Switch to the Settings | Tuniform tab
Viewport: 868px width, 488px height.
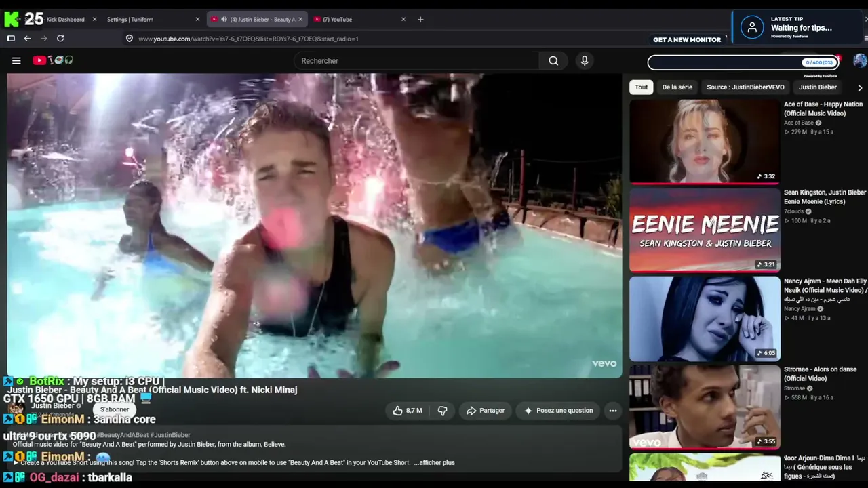pyautogui.click(x=153, y=20)
